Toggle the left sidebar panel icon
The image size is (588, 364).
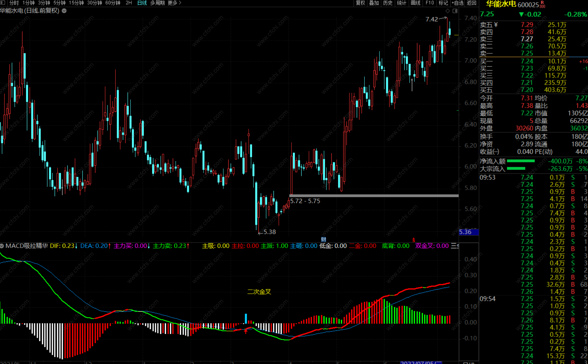(3, 3)
